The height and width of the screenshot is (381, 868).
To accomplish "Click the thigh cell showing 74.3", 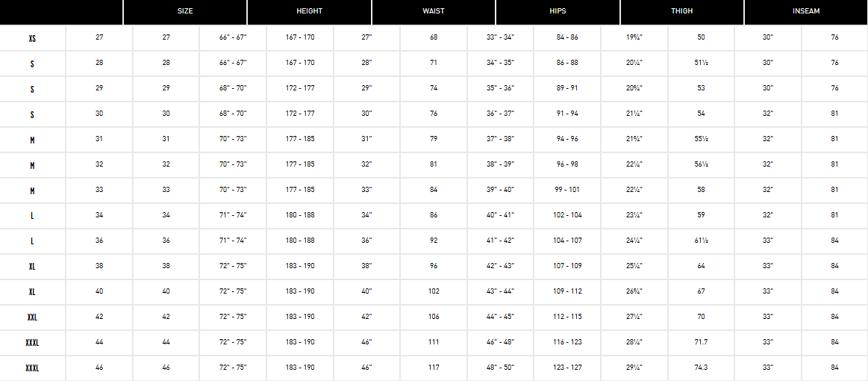I will (x=701, y=368).
